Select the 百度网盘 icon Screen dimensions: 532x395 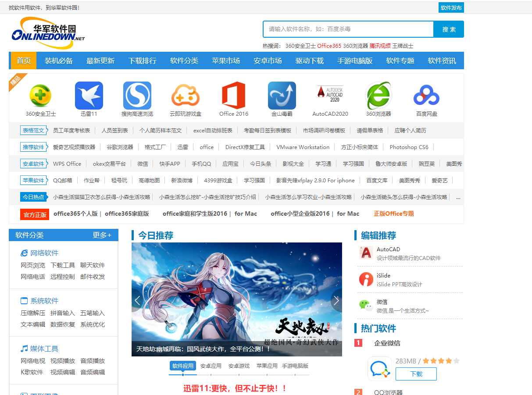427,96
